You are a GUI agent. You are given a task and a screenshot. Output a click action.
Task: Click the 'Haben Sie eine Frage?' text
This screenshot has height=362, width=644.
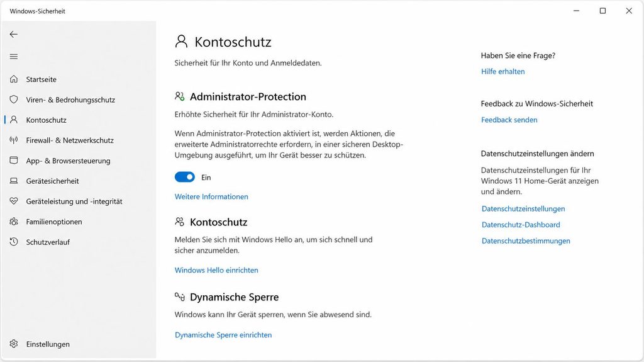518,55
